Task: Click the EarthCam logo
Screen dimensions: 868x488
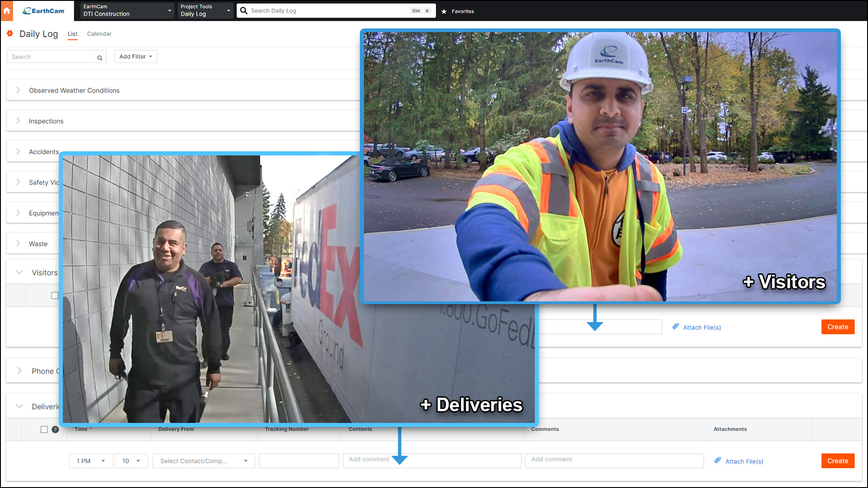Action: click(43, 10)
